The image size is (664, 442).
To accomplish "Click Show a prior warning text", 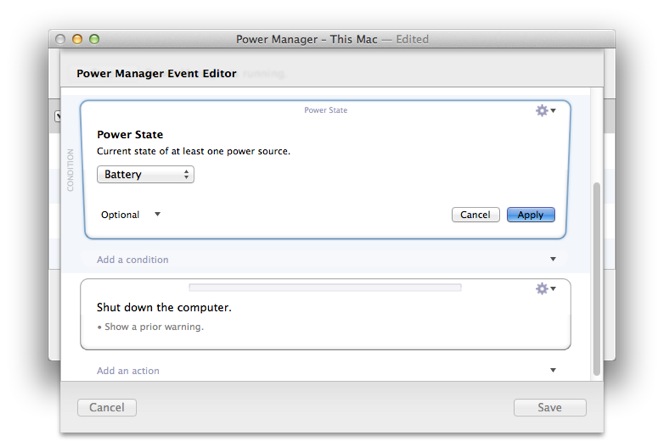I will [x=154, y=327].
